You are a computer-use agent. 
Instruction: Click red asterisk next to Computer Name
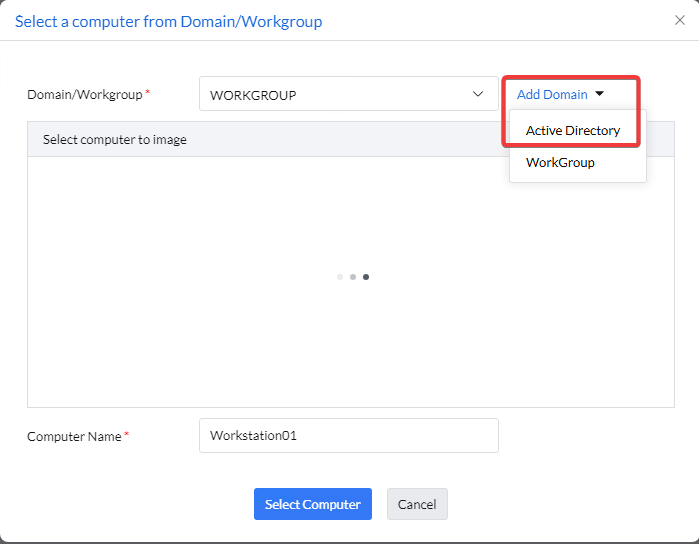pos(127,435)
